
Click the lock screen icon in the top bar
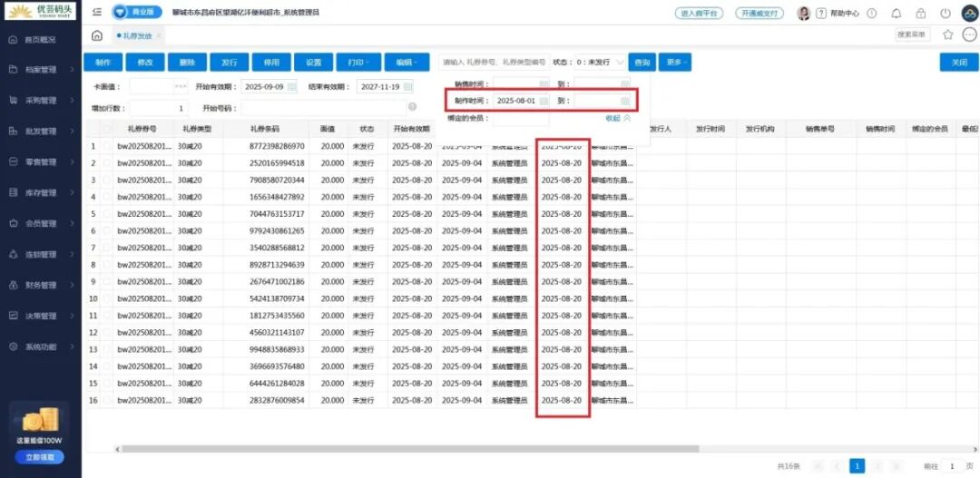pos(921,14)
